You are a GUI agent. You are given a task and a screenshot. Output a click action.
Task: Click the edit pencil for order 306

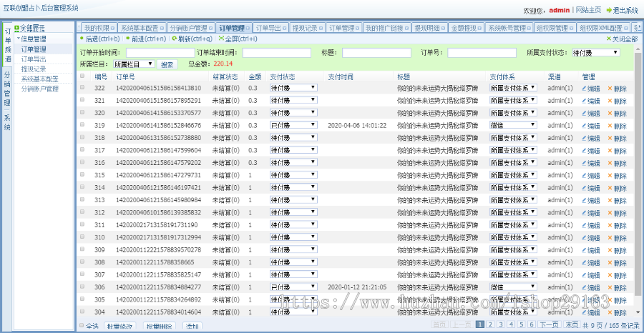584,287
